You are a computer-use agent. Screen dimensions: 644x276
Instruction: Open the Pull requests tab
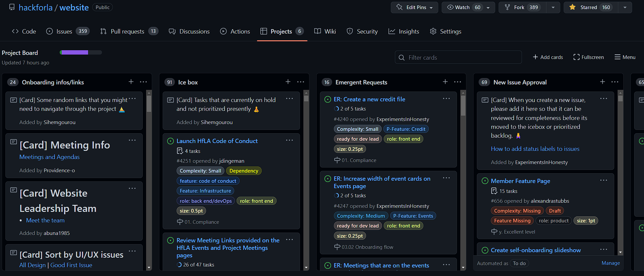click(129, 31)
